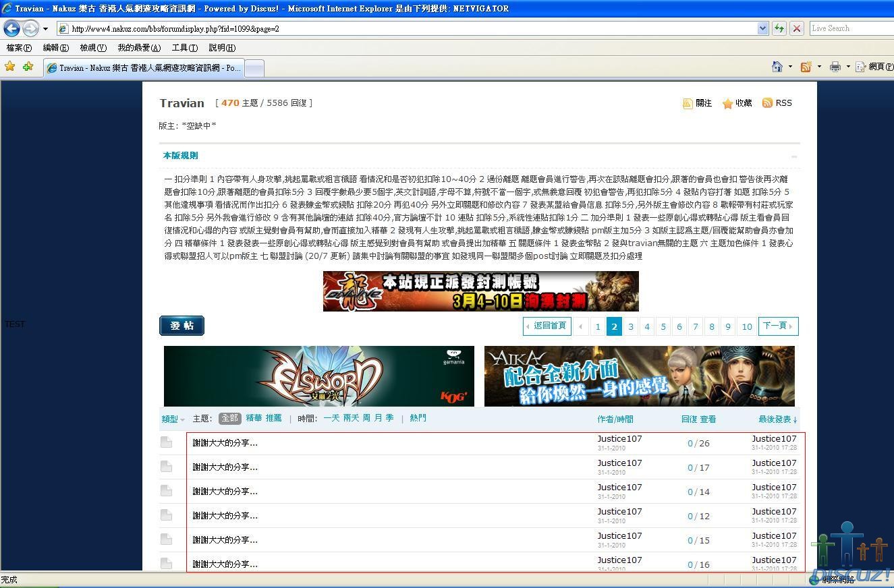
Task: Click in the Live Search box
Action: coord(850,28)
